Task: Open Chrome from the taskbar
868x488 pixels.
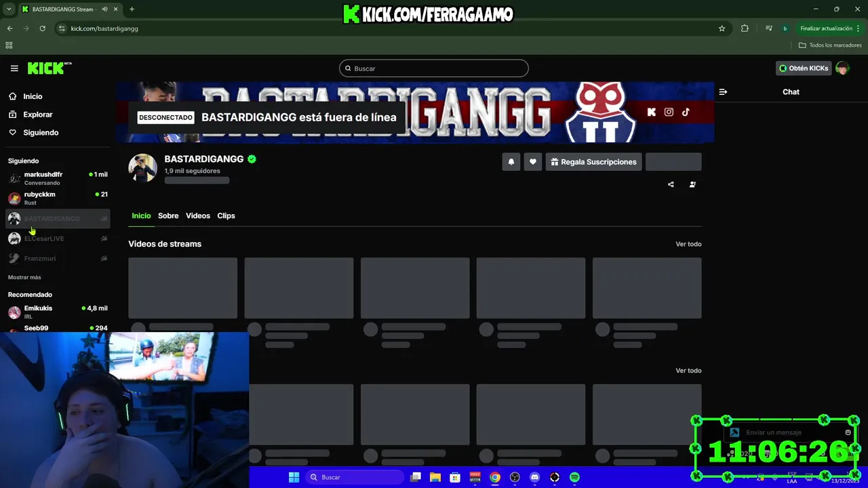Action: point(495,477)
